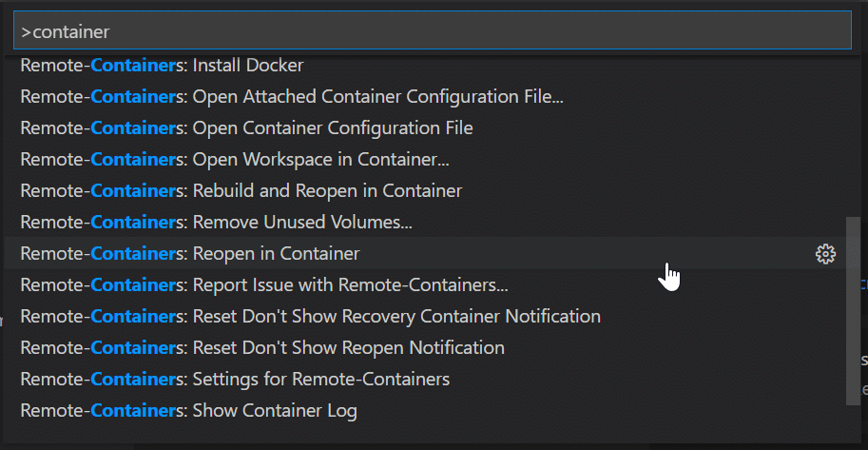Select Reset Don't Show Recovery Container Notification
This screenshot has height=450, width=868.
coord(425,317)
